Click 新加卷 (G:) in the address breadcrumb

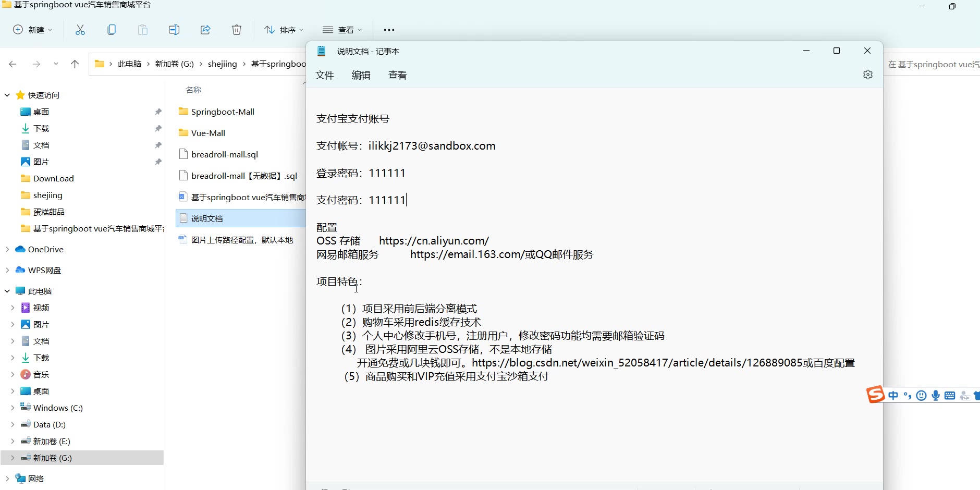(x=174, y=64)
